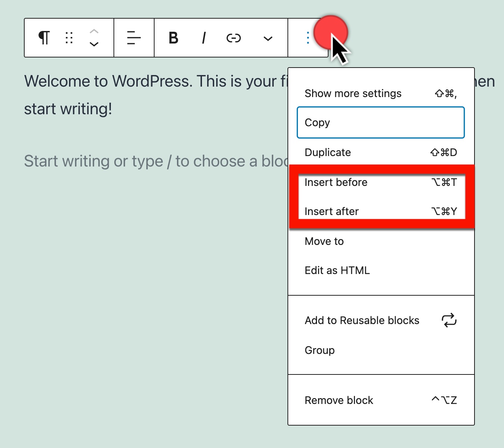Click the three-dot block options icon
504x448 pixels.
point(308,38)
